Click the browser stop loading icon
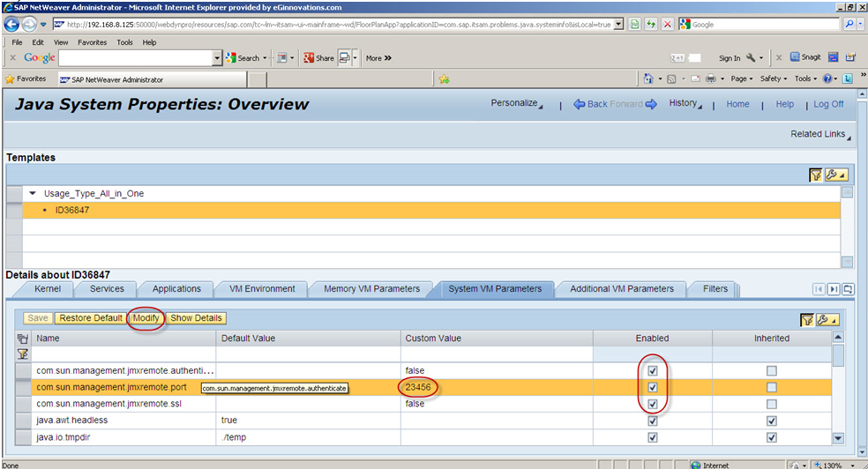 (x=668, y=25)
